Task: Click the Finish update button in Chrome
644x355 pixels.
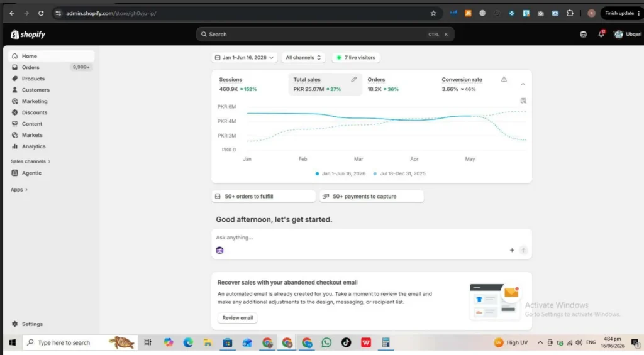Action: point(622,13)
